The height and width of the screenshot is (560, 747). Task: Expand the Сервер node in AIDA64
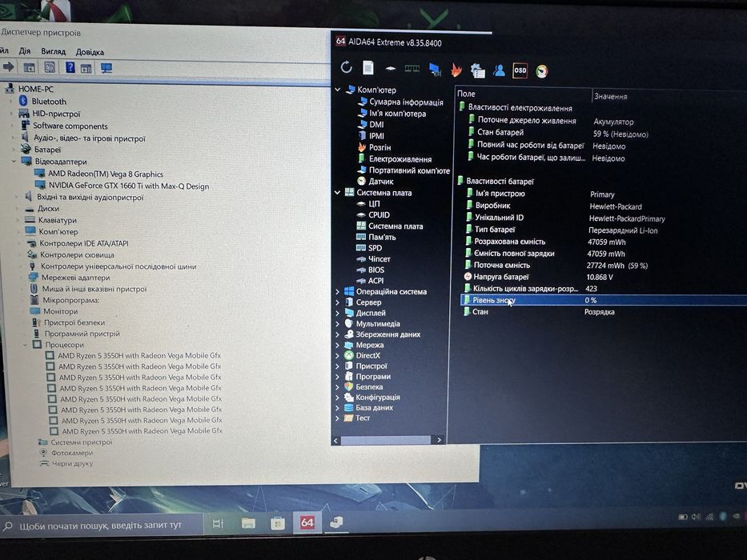[x=337, y=302]
